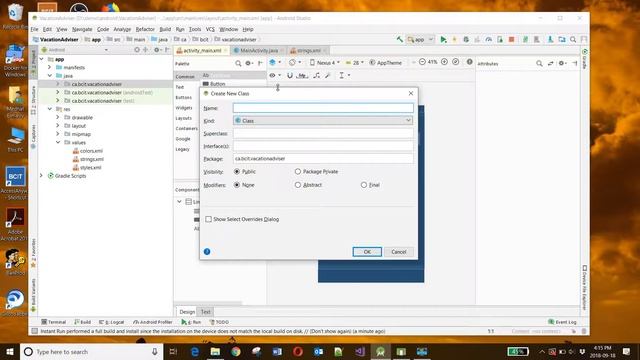Click the Superclass input field
Screen dimensions: 640x360
[x=323, y=133]
